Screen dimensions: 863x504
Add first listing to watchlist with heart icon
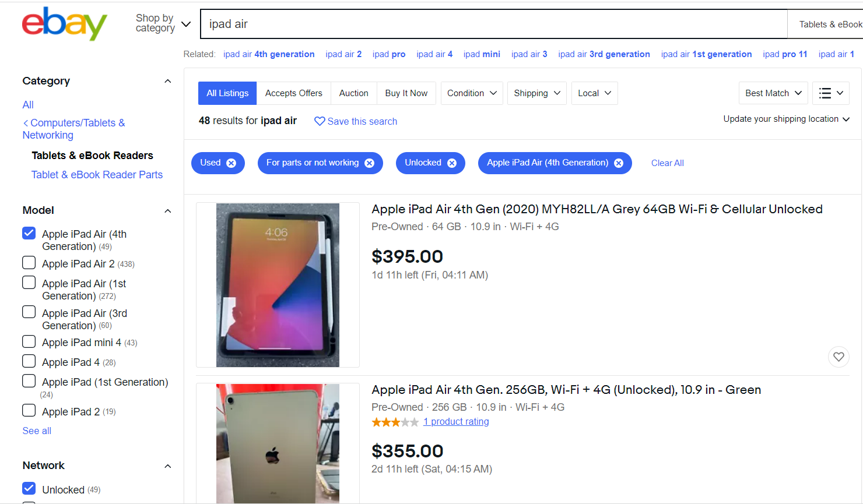[839, 357]
